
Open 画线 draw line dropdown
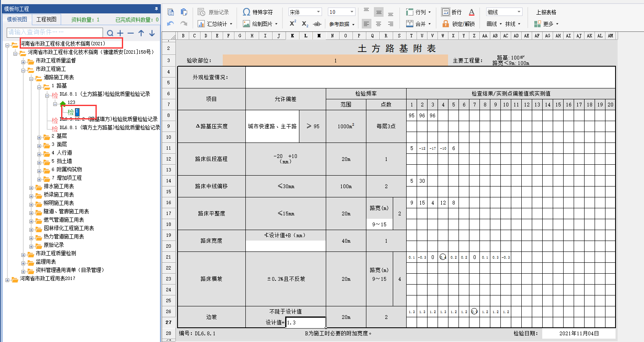494,24
